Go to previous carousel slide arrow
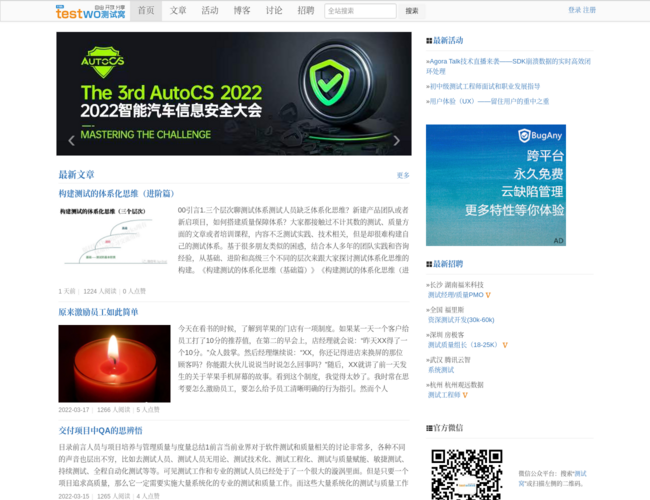 click(71, 141)
